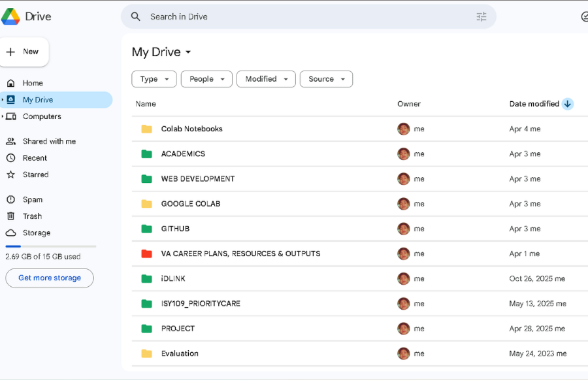Click the Storage cloud icon
Image resolution: width=588 pixels, height=392 pixels.
[x=11, y=233]
